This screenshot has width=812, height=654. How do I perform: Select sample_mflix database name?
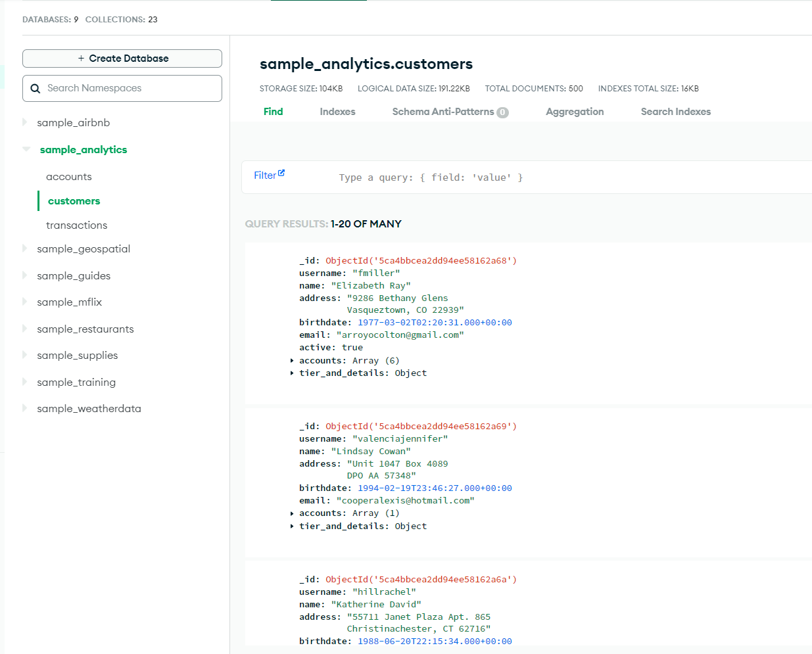70,302
